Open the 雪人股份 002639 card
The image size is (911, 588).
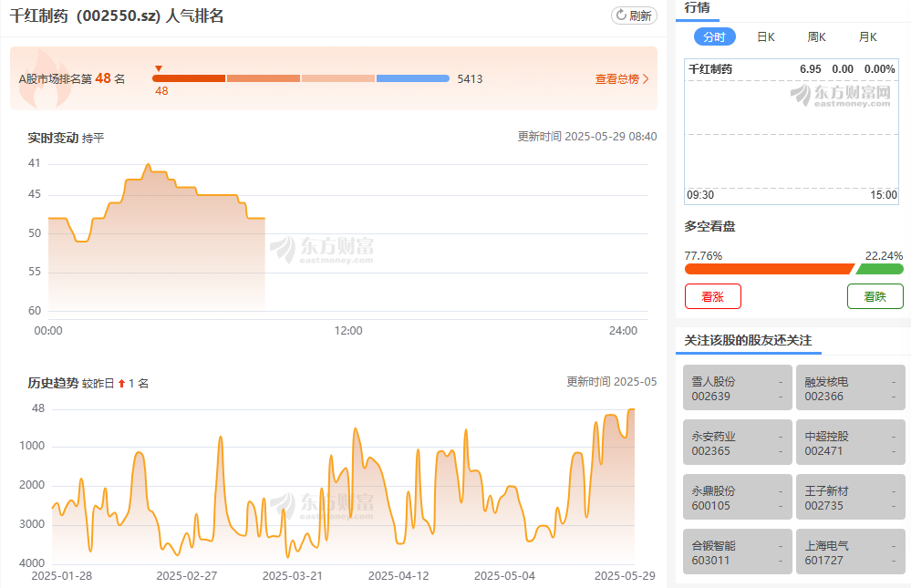pyautogui.click(x=738, y=387)
